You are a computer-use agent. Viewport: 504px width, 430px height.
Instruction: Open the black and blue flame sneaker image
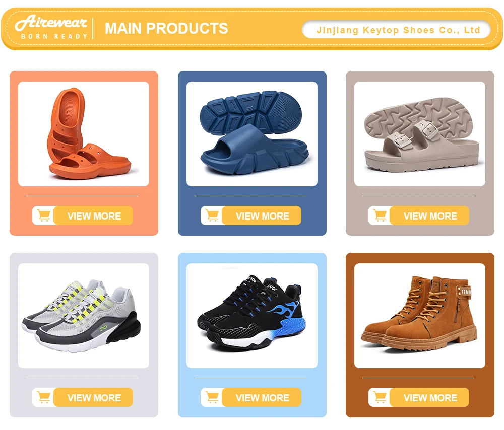(252, 316)
